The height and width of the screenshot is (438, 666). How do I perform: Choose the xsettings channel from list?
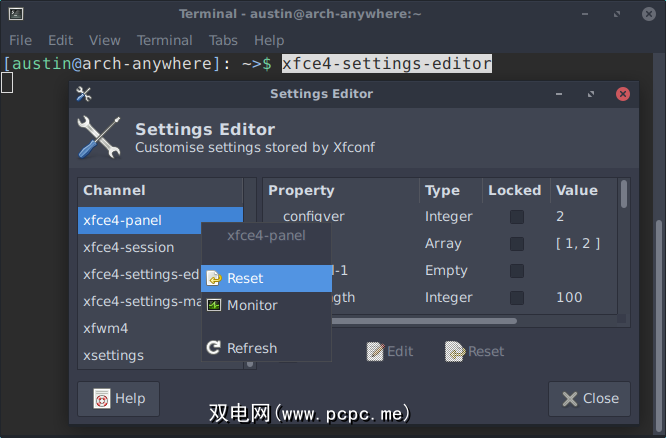pyautogui.click(x=113, y=355)
